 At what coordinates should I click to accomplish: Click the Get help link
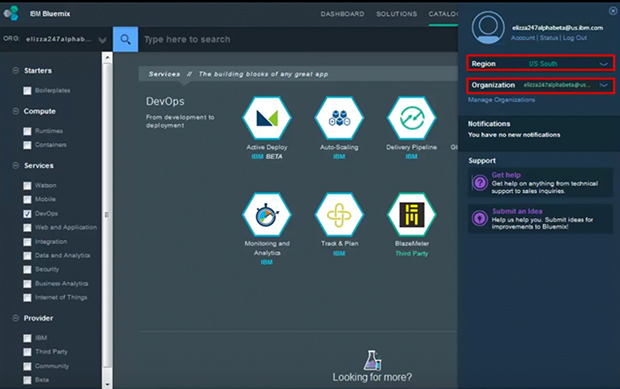pyautogui.click(x=506, y=175)
